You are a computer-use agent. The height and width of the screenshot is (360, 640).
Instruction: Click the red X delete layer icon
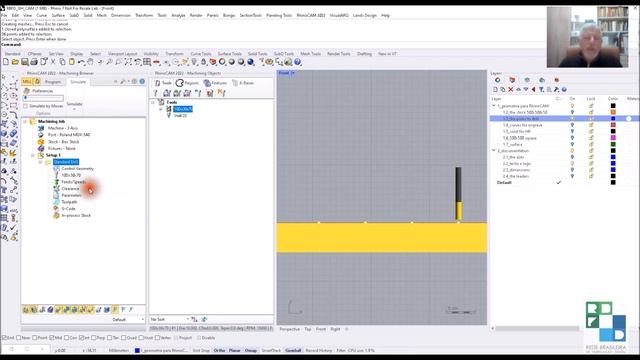pos(511,89)
